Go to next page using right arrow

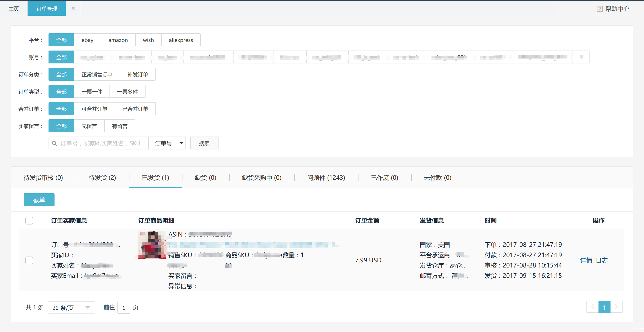click(x=616, y=307)
